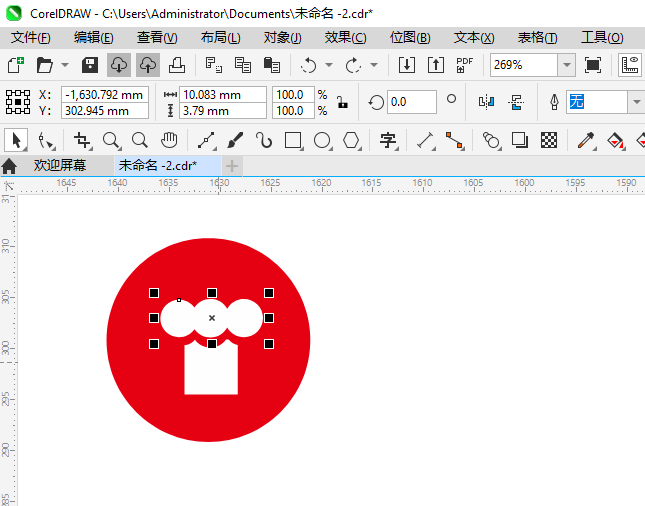This screenshot has width=645, height=506.
Task: Select the Shape edit tool
Action: 45,141
